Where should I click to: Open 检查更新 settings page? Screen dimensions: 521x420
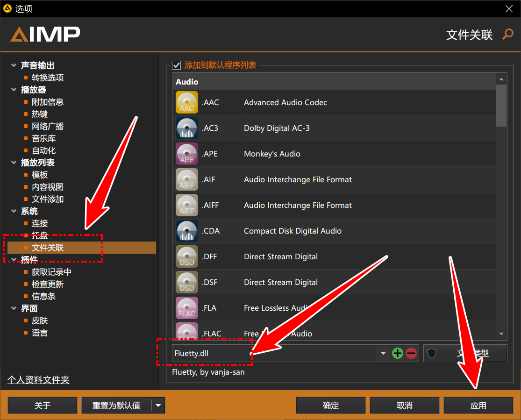48,284
